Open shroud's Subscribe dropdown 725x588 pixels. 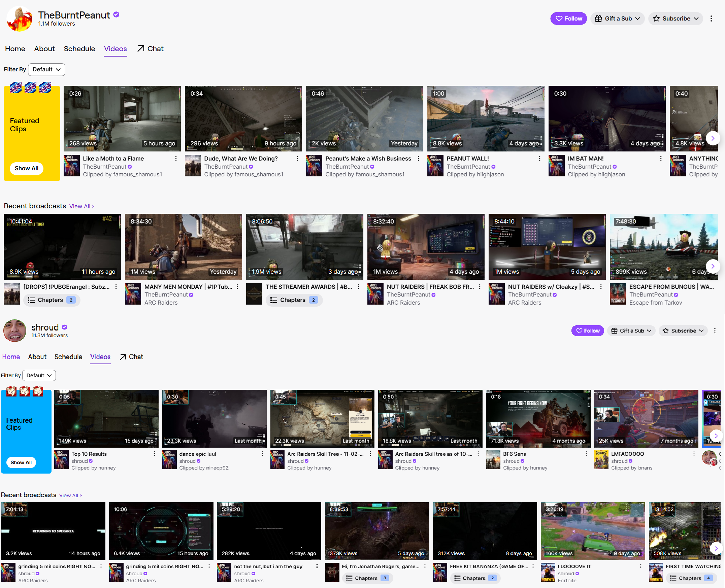click(683, 331)
